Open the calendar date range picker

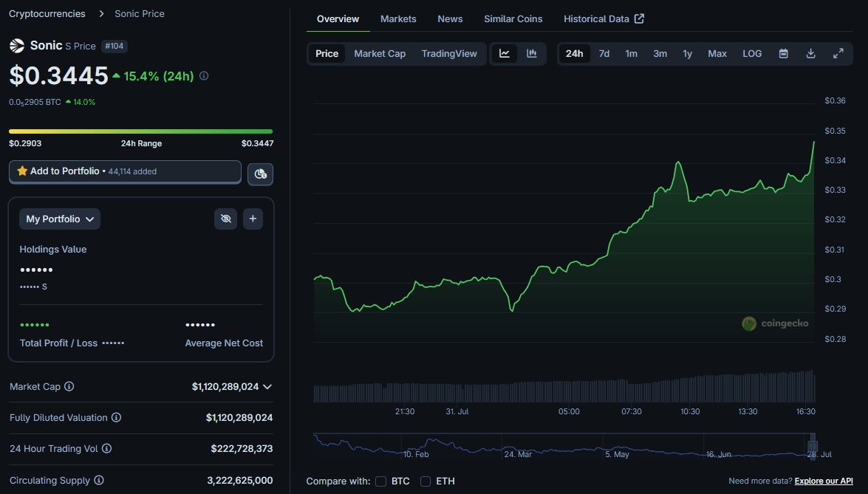[x=783, y=54]
